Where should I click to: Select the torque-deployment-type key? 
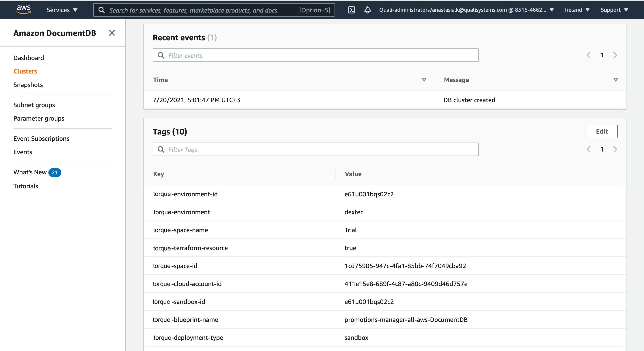tap(188, 338)
